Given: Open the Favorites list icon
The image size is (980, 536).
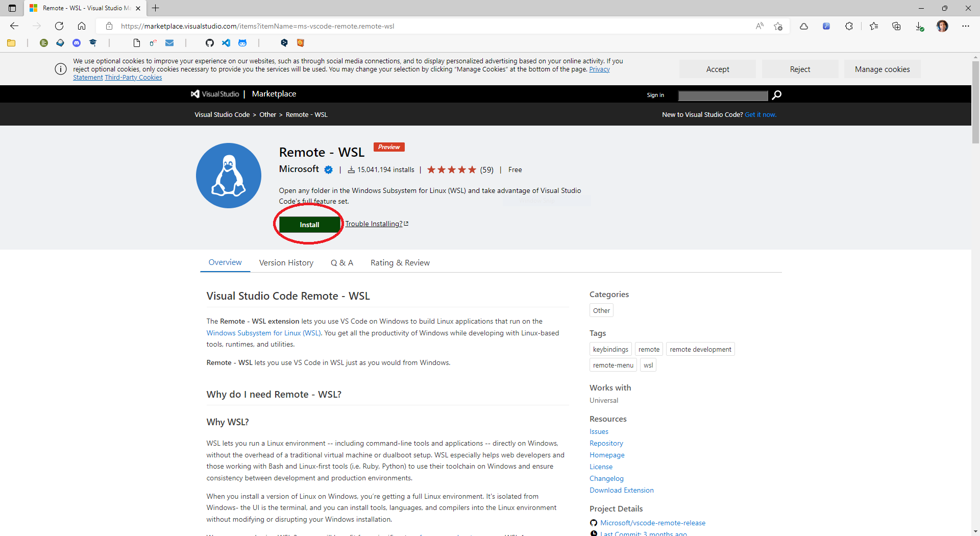Looking at the screenshot, I should tap(874, 26).
